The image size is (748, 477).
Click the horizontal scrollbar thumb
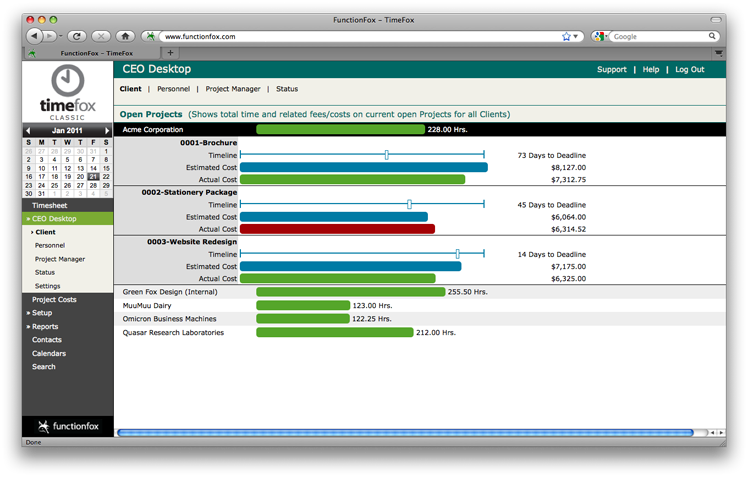405,433
